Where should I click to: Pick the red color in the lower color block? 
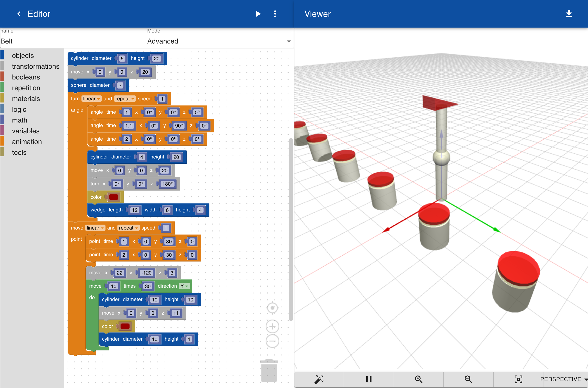coord(125,326)
